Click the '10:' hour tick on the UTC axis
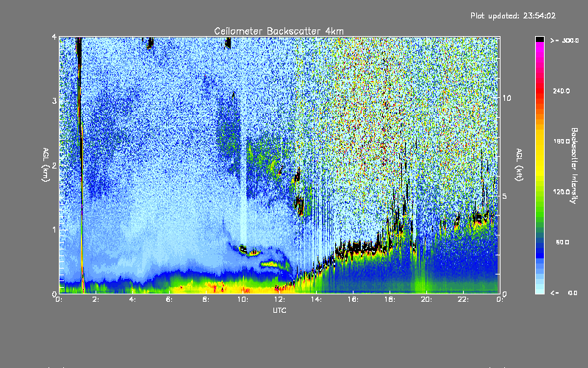 [243, 300]
